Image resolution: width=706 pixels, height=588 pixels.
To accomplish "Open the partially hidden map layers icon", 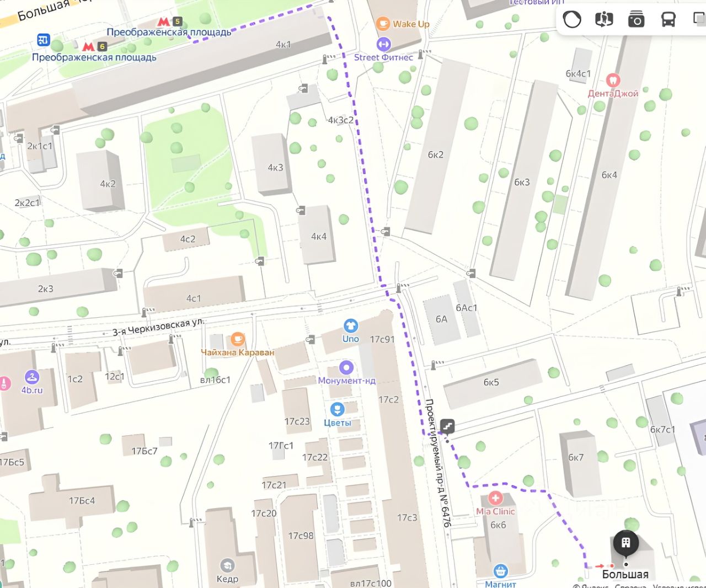I will [699, 19].
